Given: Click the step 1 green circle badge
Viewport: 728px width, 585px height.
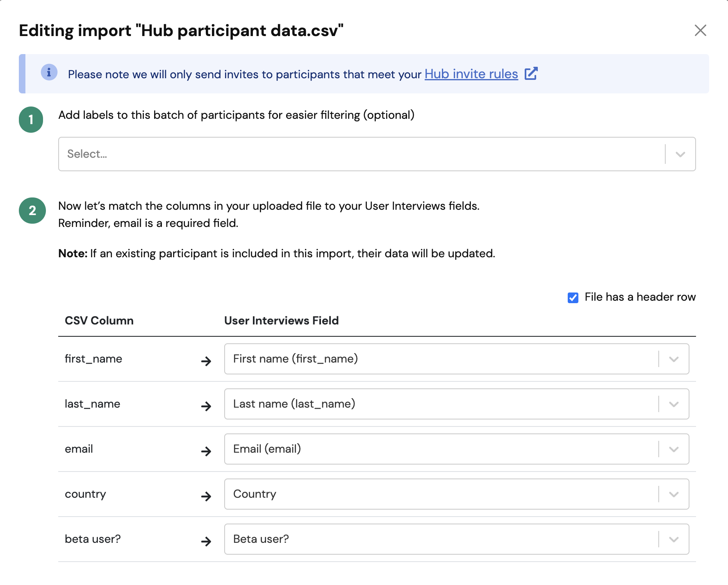Looking at the screenshot, I should pyautogui.click(x=31, y=120).
